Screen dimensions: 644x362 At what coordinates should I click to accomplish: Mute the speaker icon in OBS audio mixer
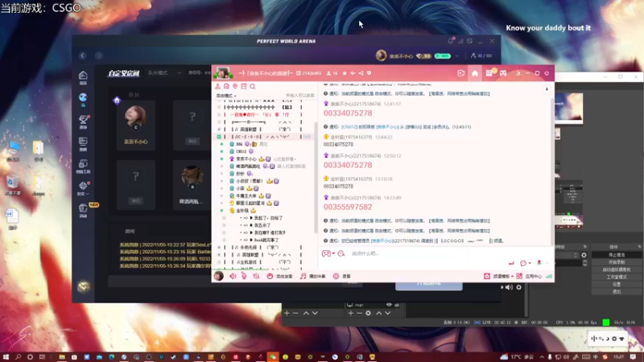point(510,287)
